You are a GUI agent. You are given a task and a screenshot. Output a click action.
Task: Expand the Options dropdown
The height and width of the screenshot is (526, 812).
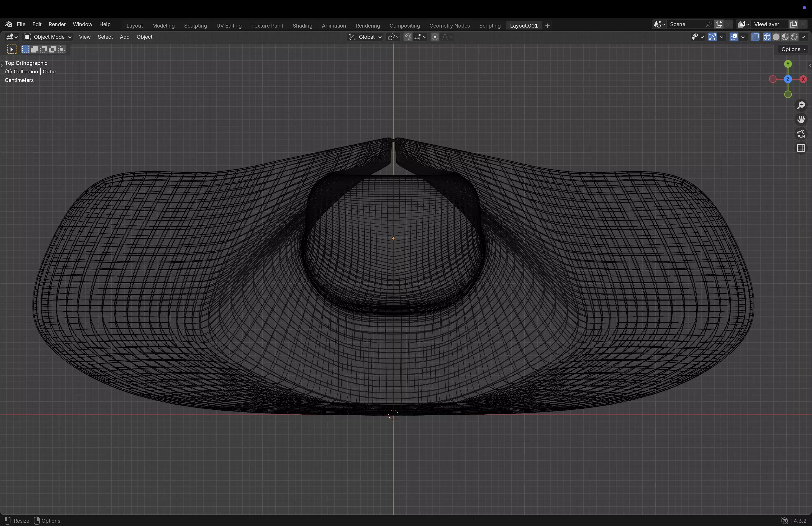pyautogui.click(x=793, y=49)
